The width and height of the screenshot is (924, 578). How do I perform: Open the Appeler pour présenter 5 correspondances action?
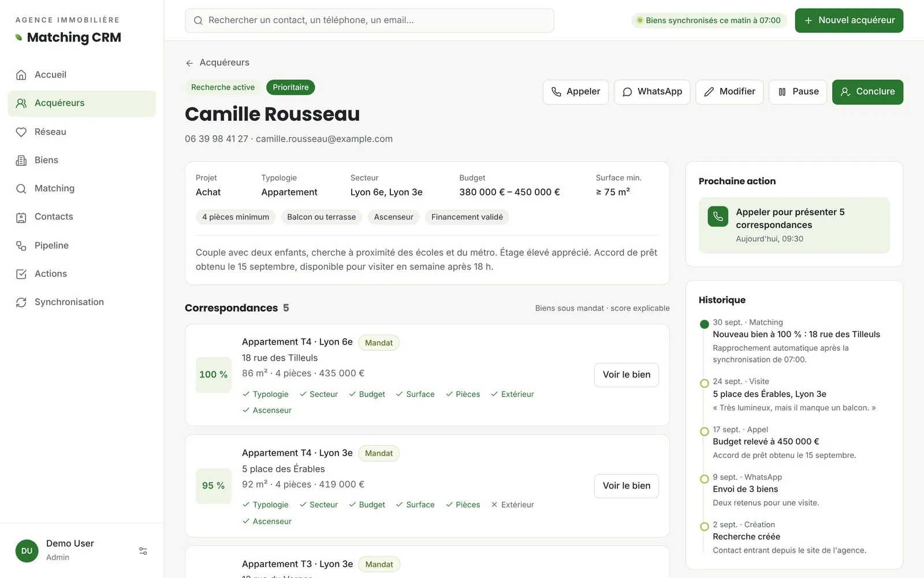pyautogui.click(x=794, y=225)
